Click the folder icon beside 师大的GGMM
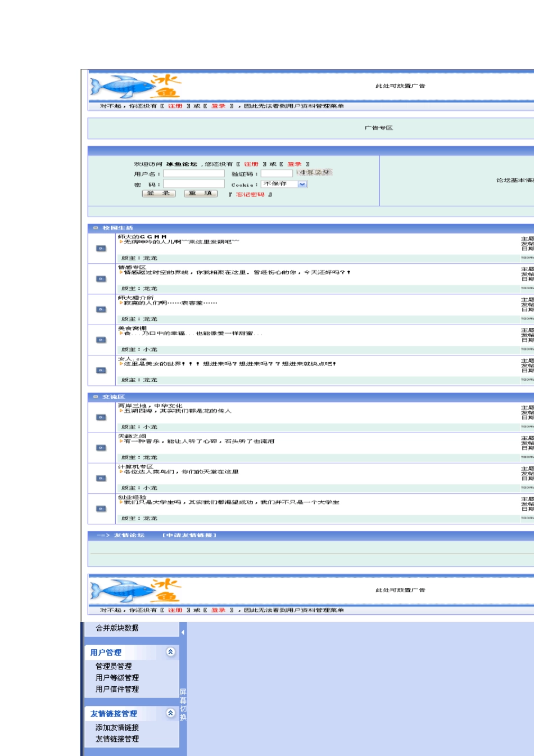534x756 pixels. (x=101, y=248)
